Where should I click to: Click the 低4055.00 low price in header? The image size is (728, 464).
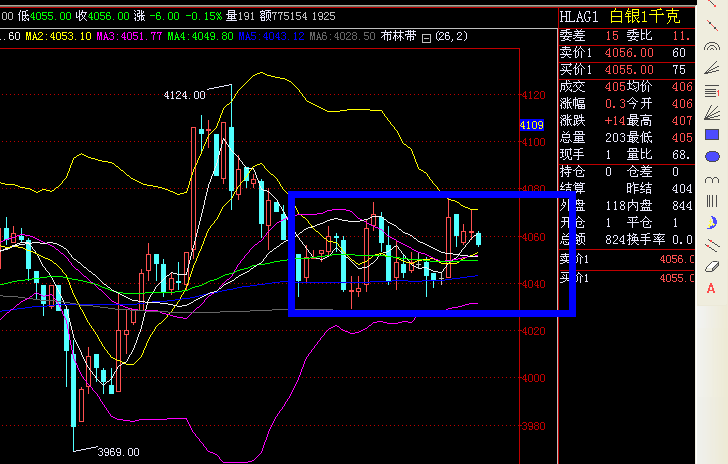pos(45,16)
